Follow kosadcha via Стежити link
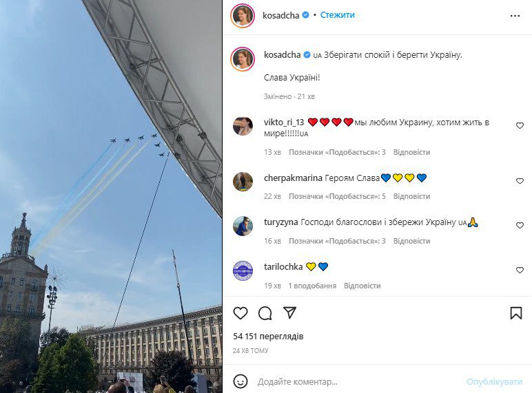The image size is (532, 393). click(337, 15)
